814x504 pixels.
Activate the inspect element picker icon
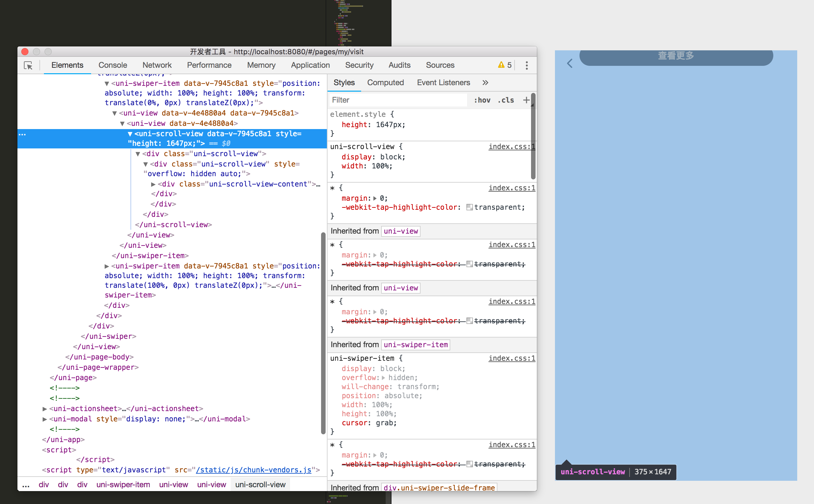(28, 65)
